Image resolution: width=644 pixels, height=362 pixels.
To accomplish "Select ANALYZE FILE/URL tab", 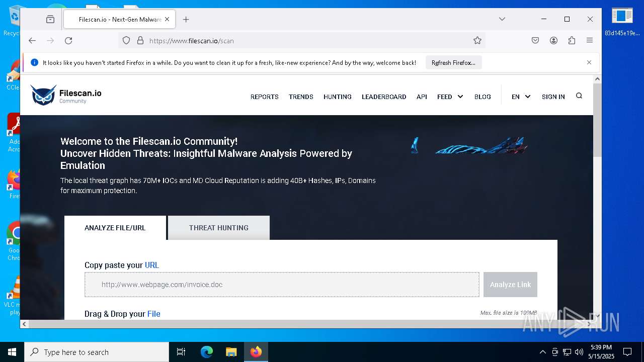I will click(x=115, y=228).
